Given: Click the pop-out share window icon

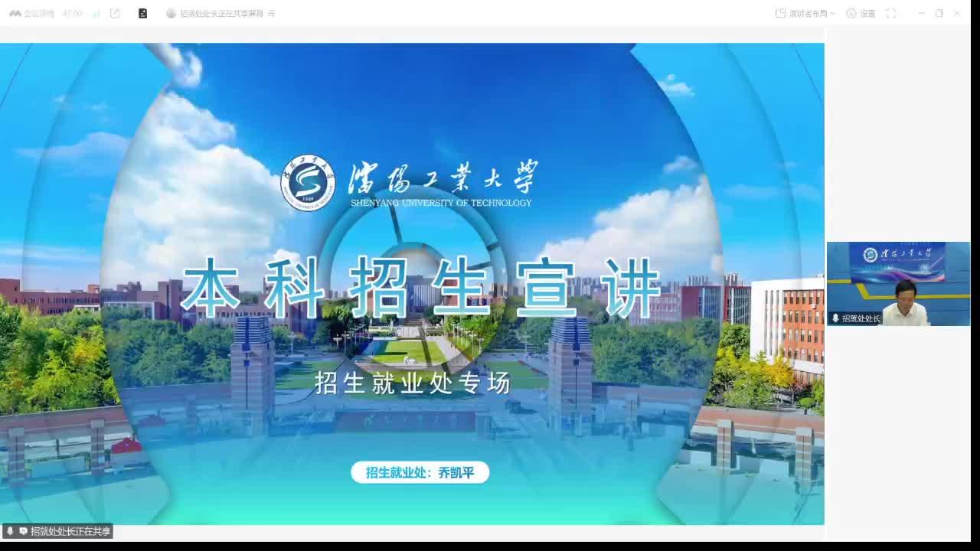Looking at the screenshot, I should pos(115,14).
